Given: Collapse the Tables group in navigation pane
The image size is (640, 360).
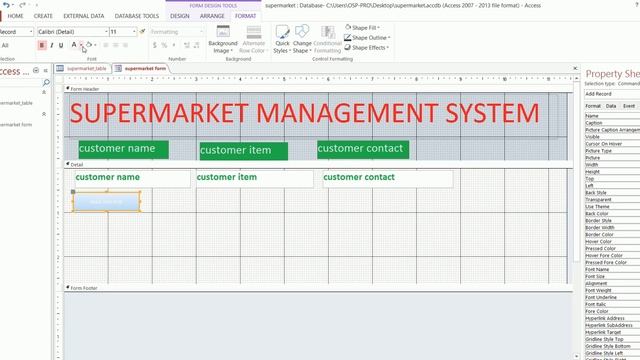Looking at the screenshot, I should (x=44, y=92).
